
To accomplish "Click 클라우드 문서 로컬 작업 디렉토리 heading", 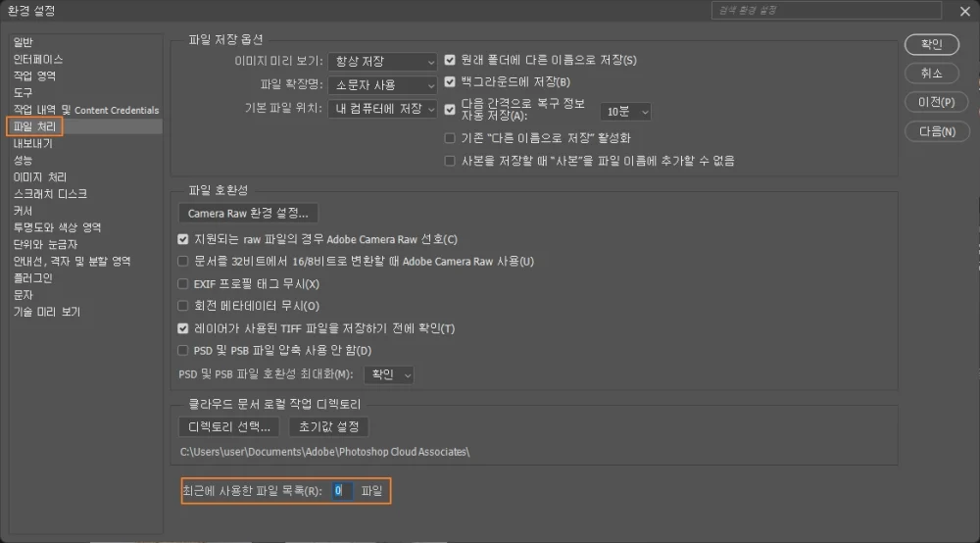I will click(274, 404).
